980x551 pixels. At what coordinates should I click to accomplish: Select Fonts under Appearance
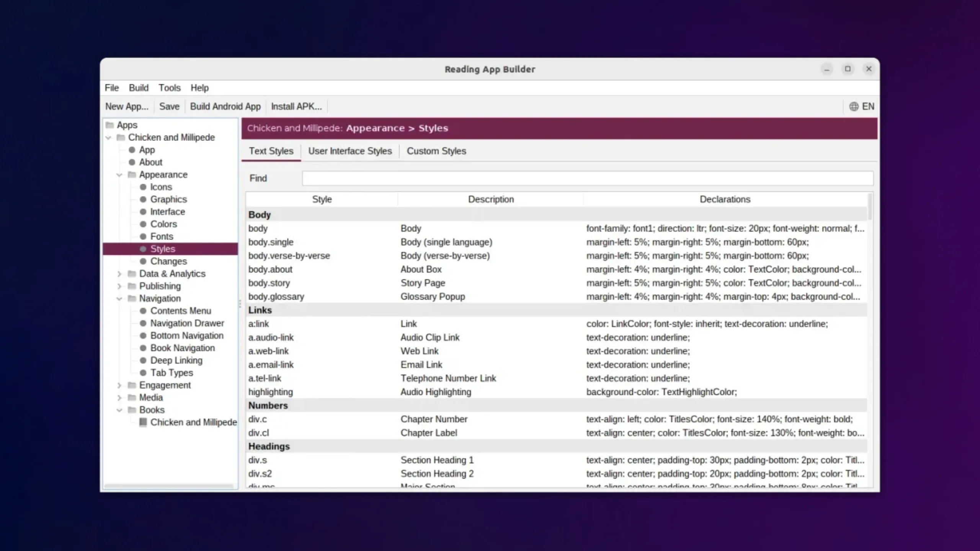162,236
